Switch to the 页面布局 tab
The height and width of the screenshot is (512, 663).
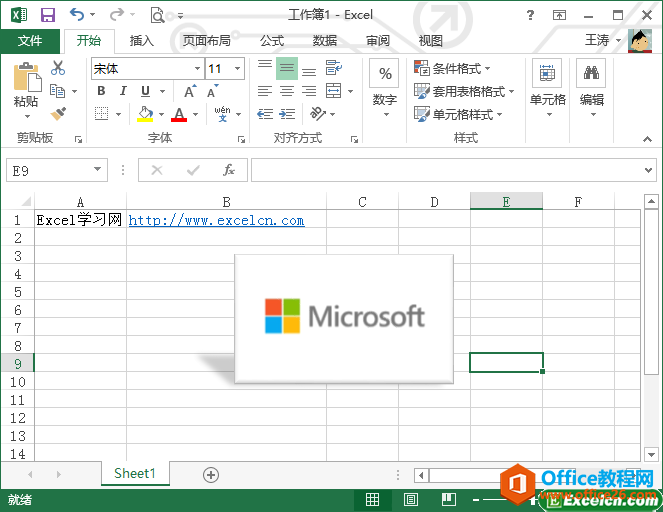pos(207,41)
